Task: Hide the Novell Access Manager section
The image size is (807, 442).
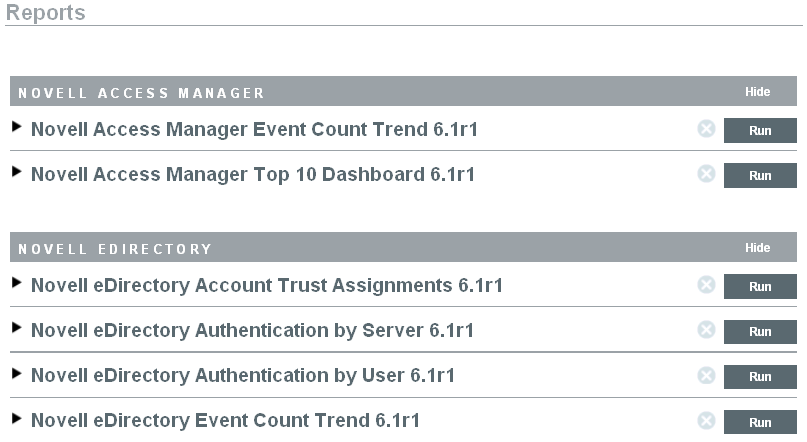Action: 757,92
